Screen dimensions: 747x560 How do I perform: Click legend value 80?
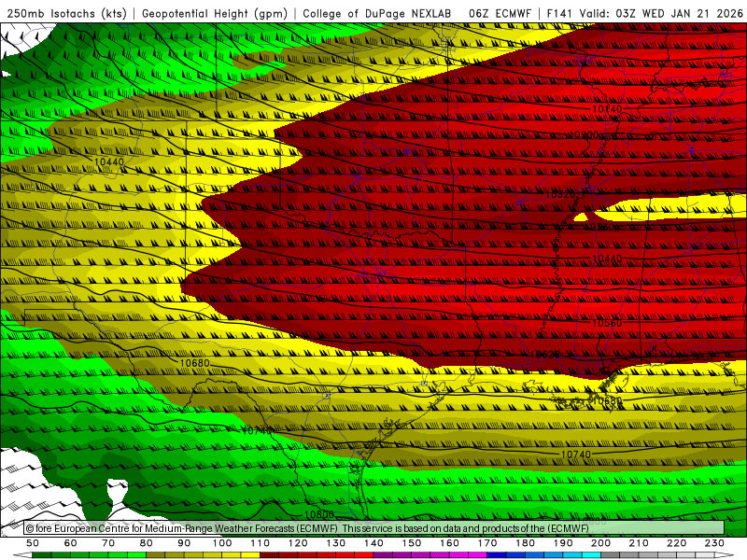click(x=146, y=543)
